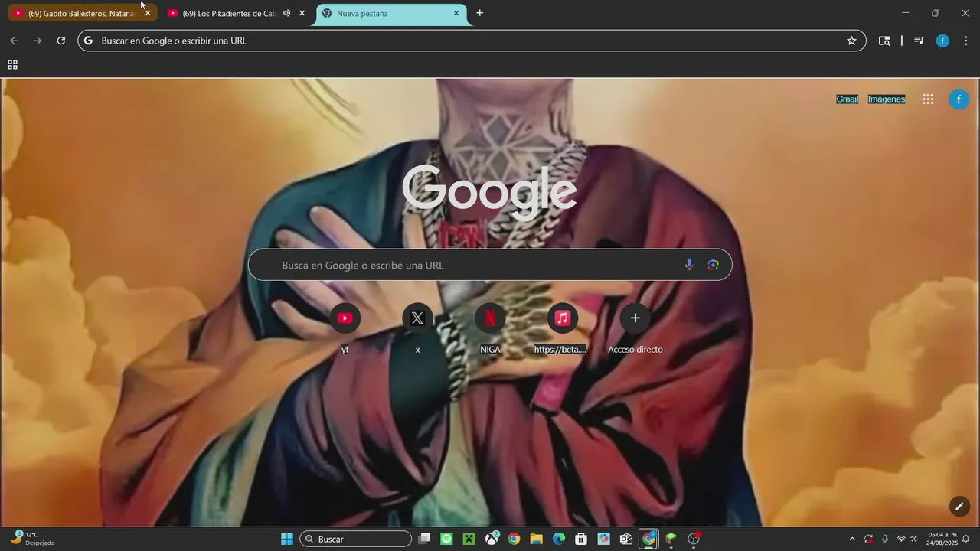Click the microphone tray icon

point(885,539)
